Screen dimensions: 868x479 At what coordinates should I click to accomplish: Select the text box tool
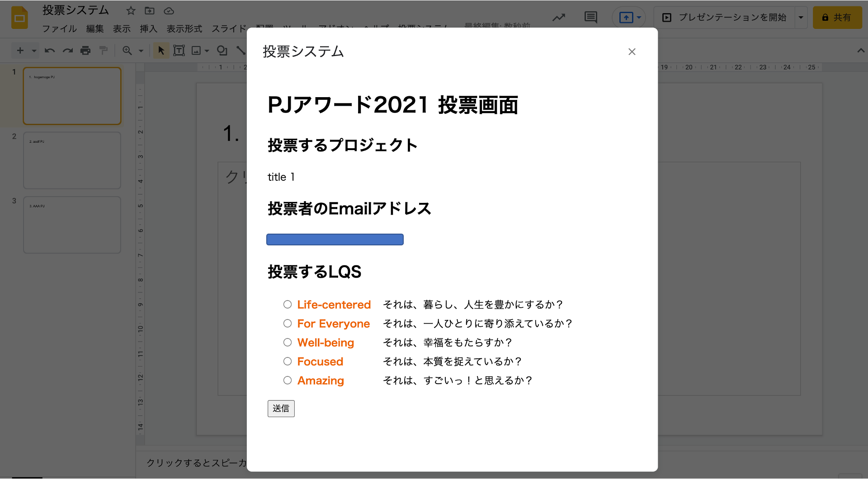179,51
